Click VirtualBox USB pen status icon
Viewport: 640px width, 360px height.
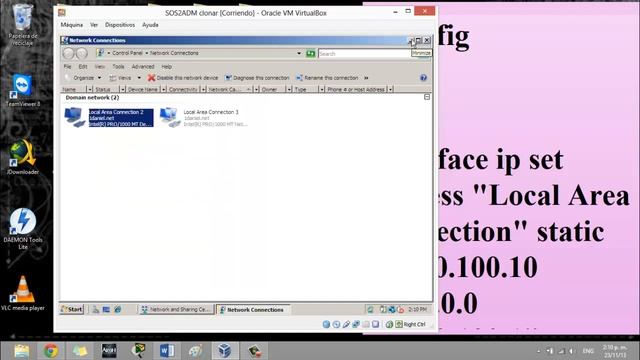tap(346, 324)
